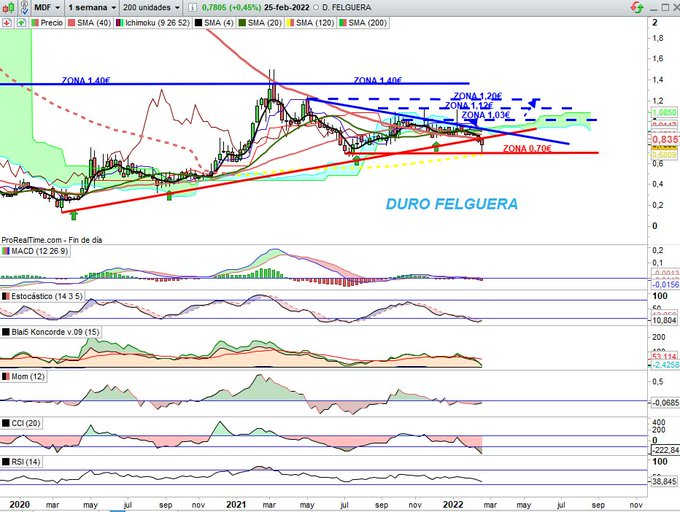
Task: Open the '1 semana' timeframe dropdown
Action: pyautogui.click(x=92, y=7)
